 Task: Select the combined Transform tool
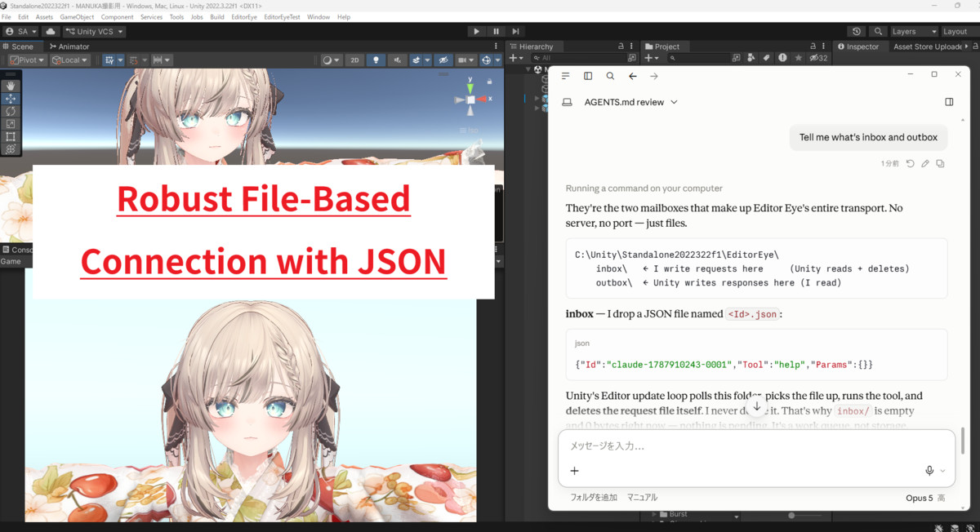click(x=11, y=149)
